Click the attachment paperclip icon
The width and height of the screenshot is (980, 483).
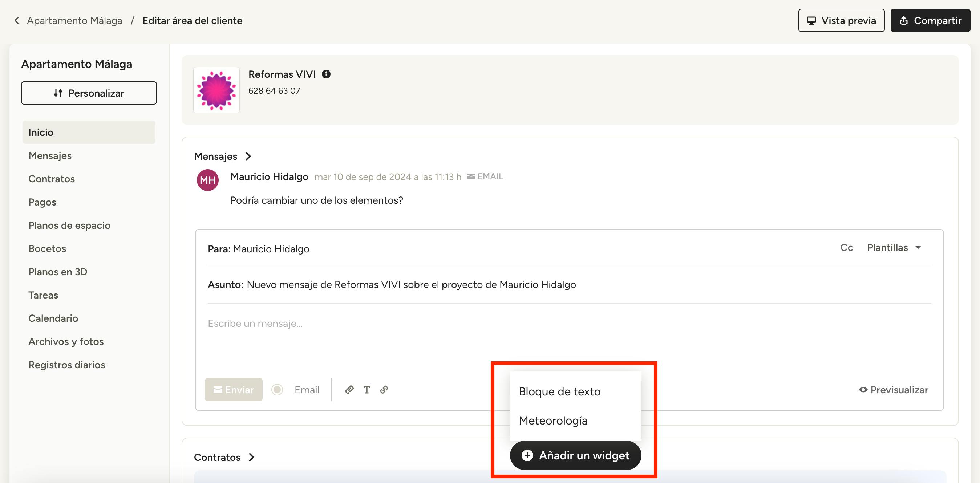(349, 389)
